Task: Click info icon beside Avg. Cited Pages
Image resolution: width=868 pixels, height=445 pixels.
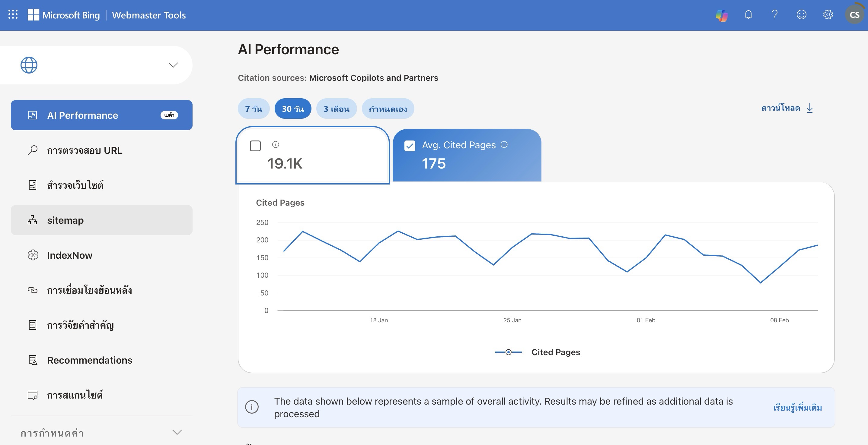Action: click(504, 145)
